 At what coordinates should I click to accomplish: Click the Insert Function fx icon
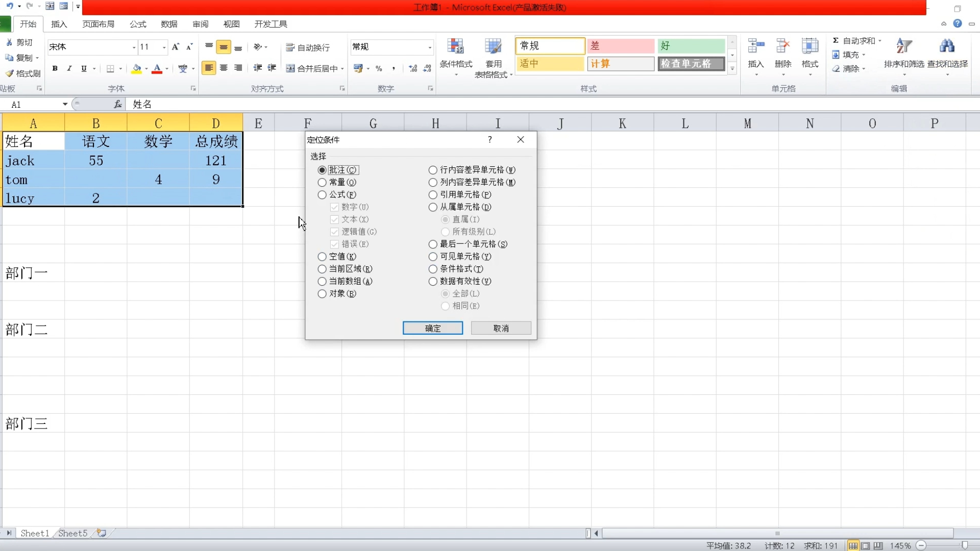117,104
